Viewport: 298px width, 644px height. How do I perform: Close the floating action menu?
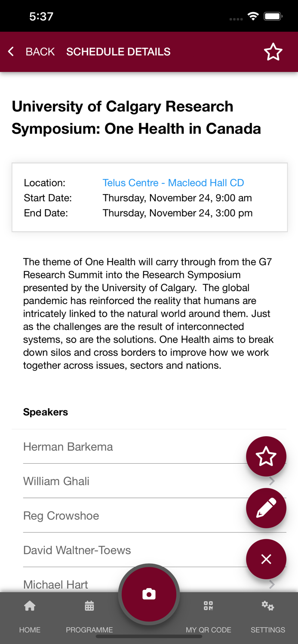click(x=266, y=559)
